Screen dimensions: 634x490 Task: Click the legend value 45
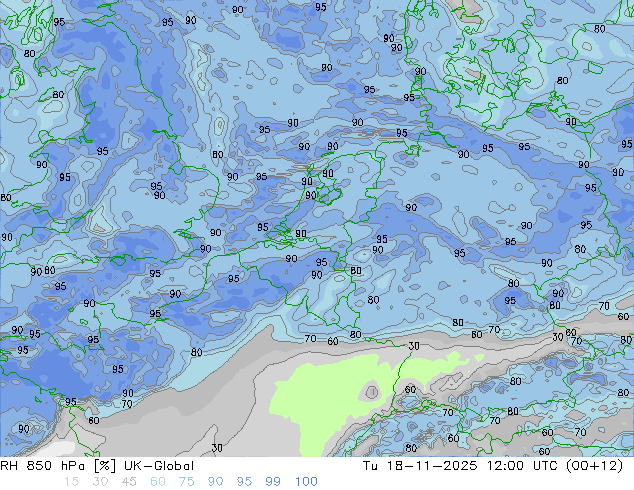point(129,481)
